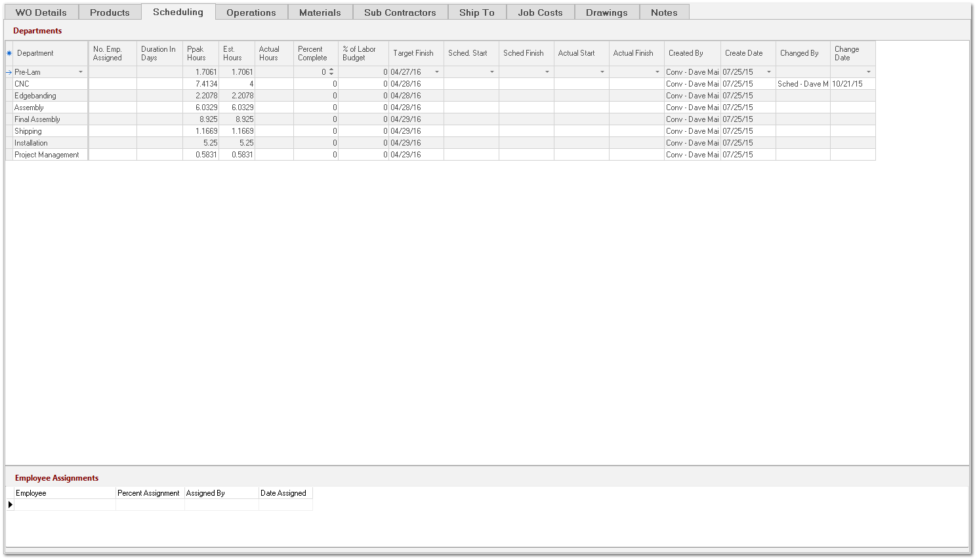The width and height of the screenshot is (977, 560).
Task: Open the Target Finish date picker for Pre-Lam
Action: coord(437,71)
